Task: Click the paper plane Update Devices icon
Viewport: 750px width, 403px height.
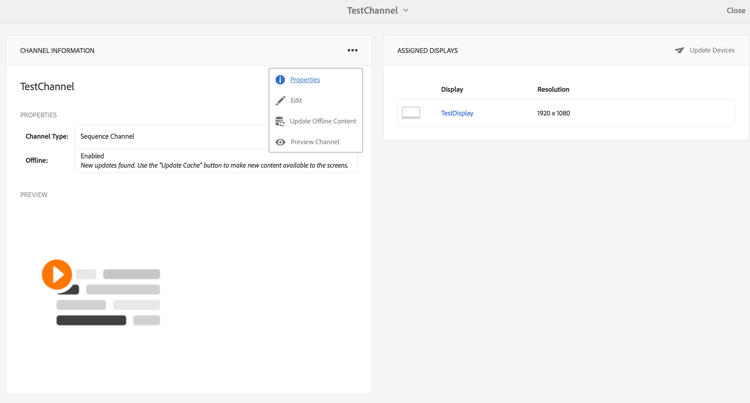Action: [x=679, y=50]
